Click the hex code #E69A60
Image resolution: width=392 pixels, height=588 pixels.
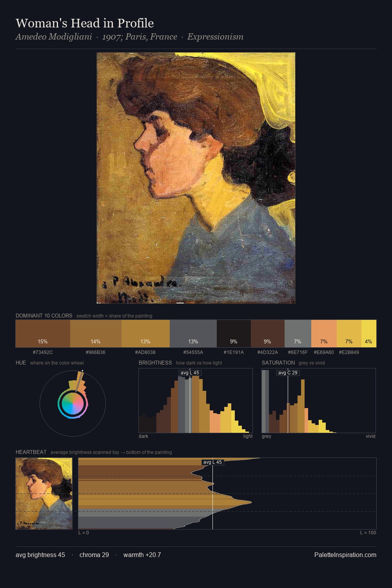pos(324,352)
